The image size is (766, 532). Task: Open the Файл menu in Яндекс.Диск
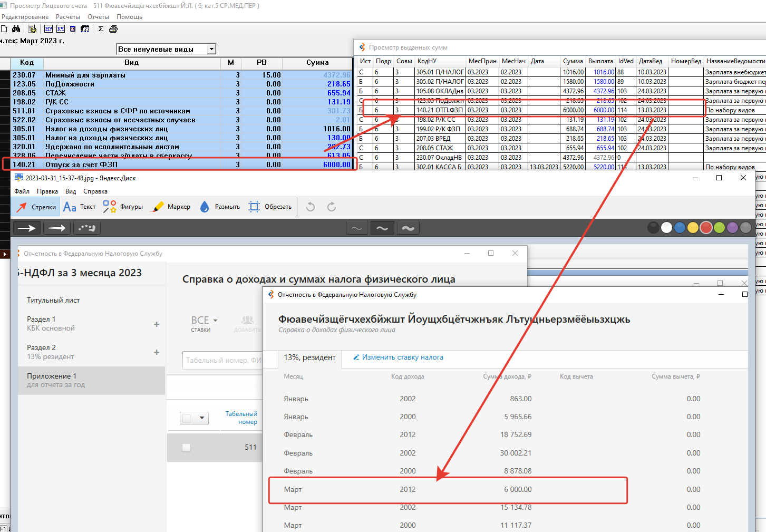pyautogui.click(x=22, y=191)
